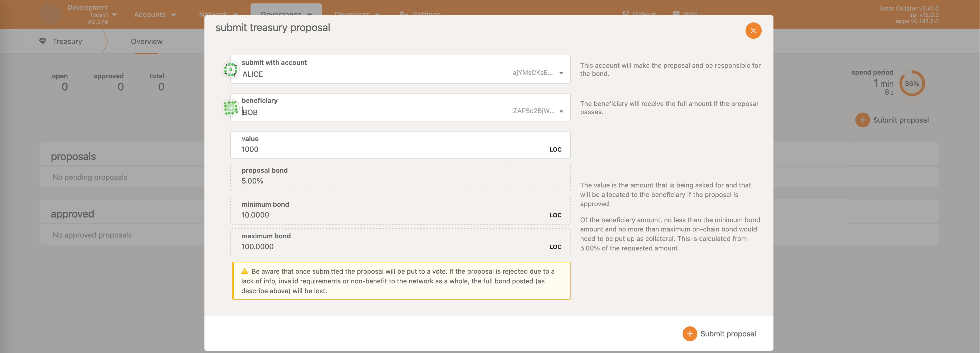The width and height of the screenshot is (980, 353).
Task: Expand submit with account dropdown arrow
Action: [561, 73]
